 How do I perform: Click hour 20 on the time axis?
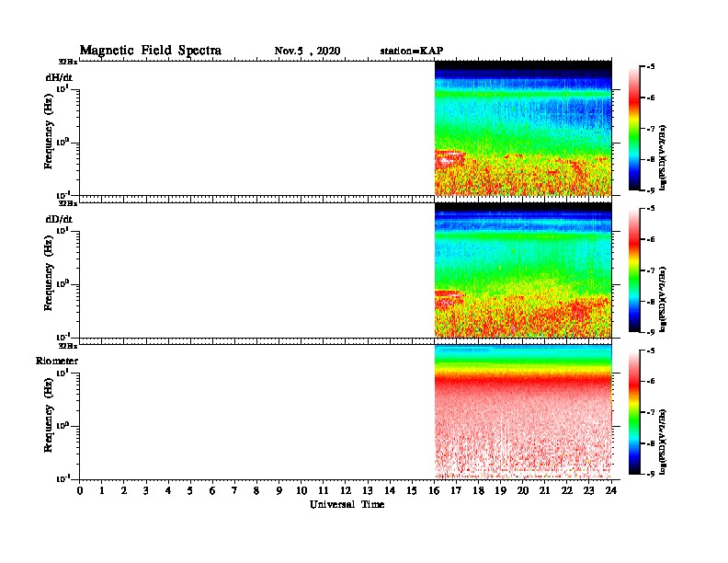pyautogui.click(x=523, y=491)
